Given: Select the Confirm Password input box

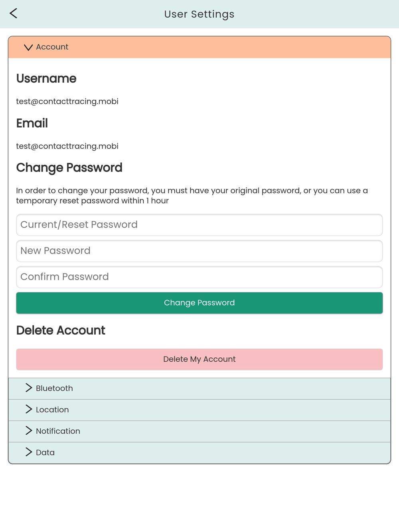Looking at the screenshot, I should (199, 277).
